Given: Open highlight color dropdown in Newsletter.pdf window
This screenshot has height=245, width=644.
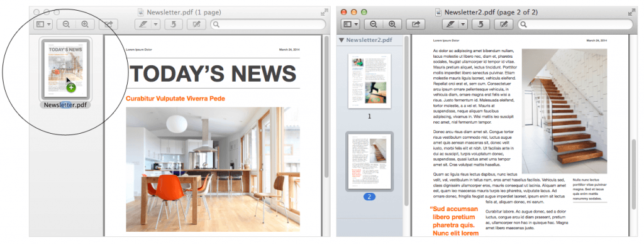Looking at the screenshot, I should point(156,24).
